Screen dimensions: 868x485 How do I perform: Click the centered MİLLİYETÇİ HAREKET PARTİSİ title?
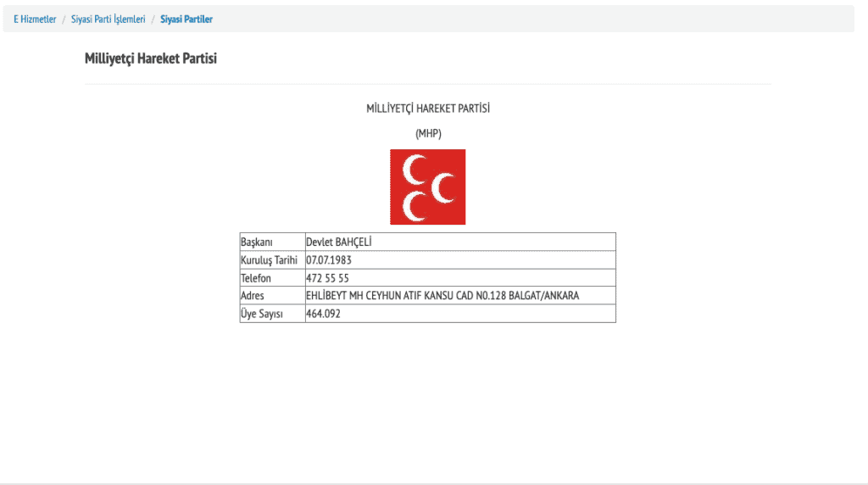[428, 109]
